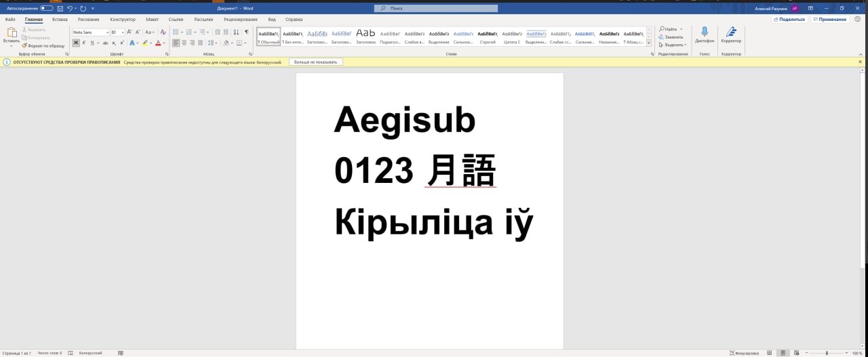
Task: Switch to the Рисование ribbon tab
Action: point(88,20)
